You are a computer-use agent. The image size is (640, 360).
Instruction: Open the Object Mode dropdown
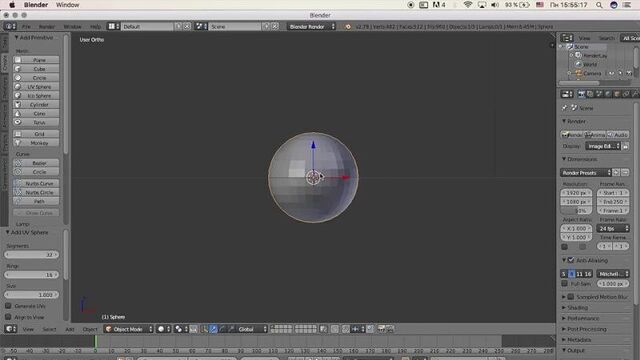pyautogui.click(x=128, y=329)
